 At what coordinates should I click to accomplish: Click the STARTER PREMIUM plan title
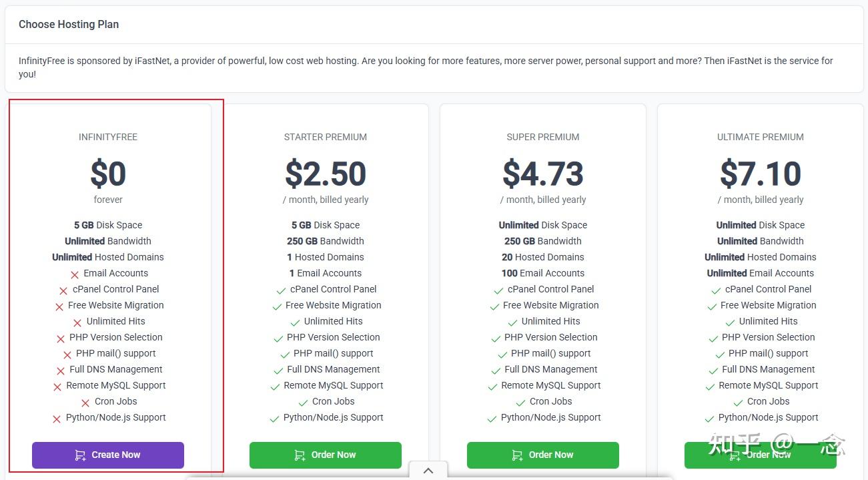pos(326,137)
